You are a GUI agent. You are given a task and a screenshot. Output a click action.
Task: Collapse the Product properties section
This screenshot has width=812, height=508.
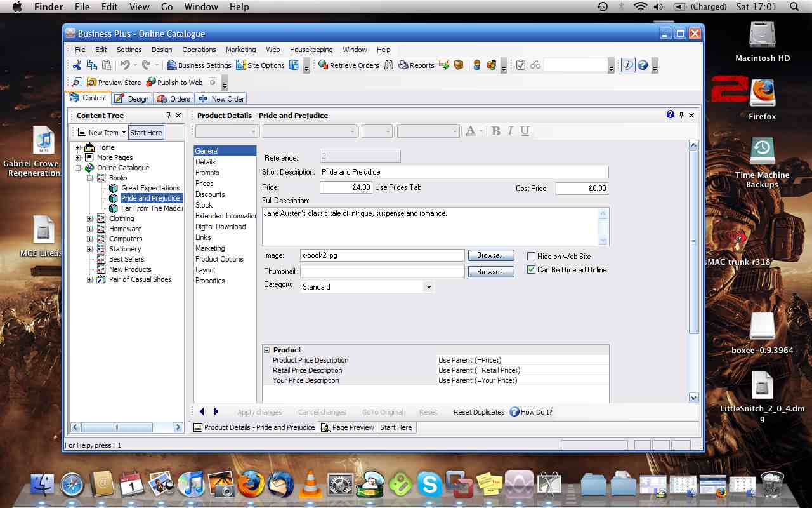pos(267,350)
